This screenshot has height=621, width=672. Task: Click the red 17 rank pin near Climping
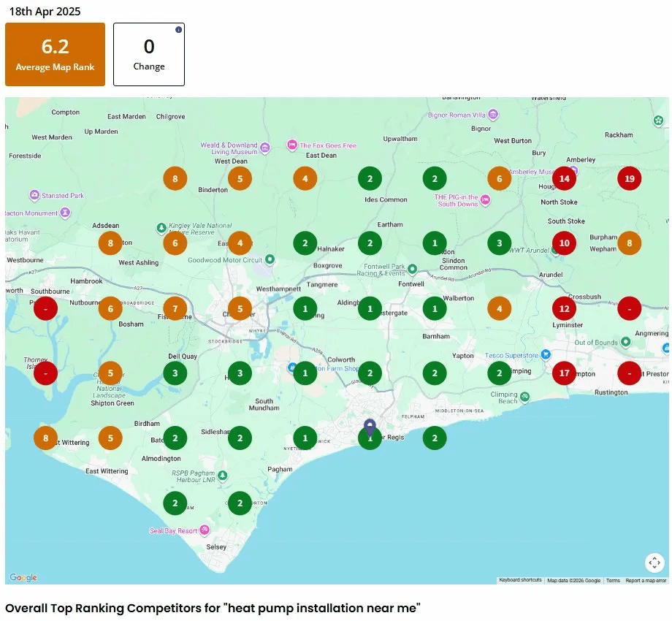click(563, 373)
